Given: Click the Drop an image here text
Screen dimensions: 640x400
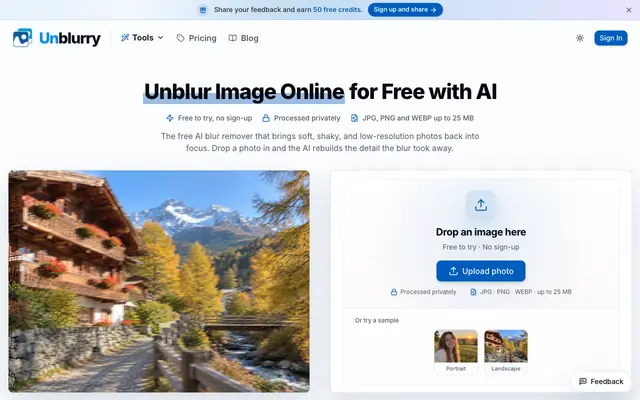Looking at the screenshot, I should [481, 232].
